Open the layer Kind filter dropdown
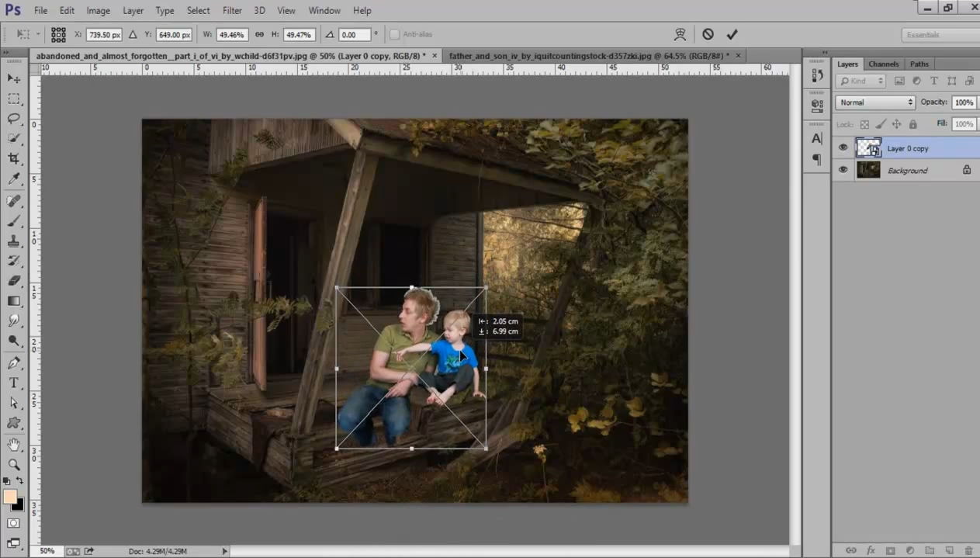This screenshot has height=558, width=980. (861, 81)
